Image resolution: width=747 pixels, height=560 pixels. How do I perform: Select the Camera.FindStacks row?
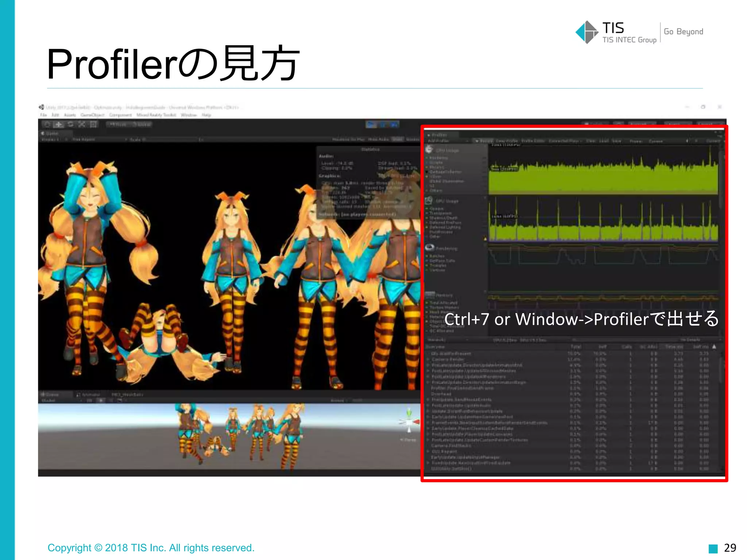(x=573, y=446)
